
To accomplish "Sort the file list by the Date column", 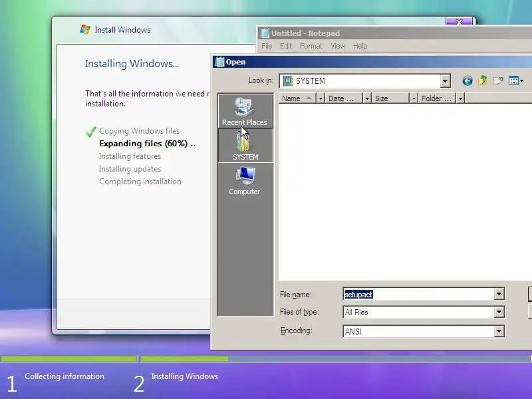I will [344, 98].
